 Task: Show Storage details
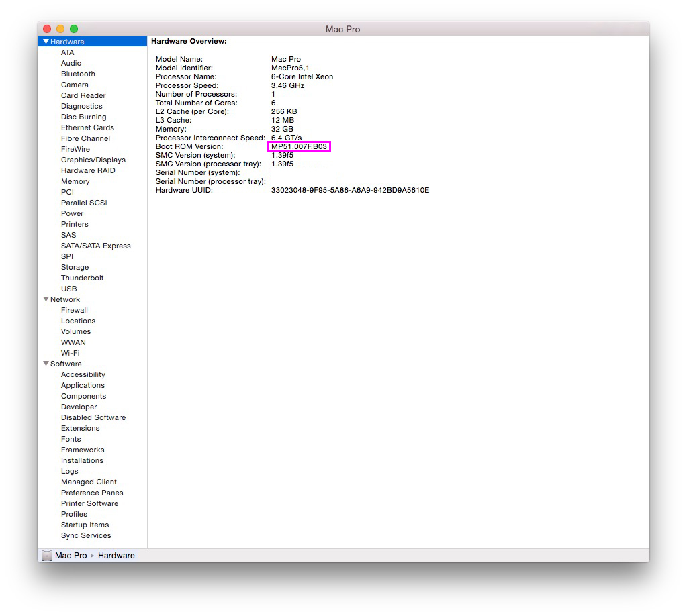75,267
